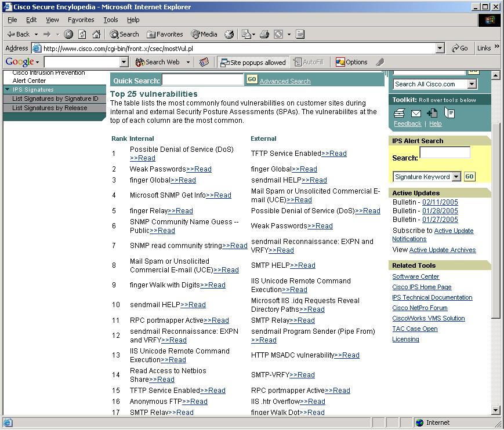This screenshot has height=430, width=504.
Task: Open the Signature Keyword dropdown
Action: click(456, 177)
